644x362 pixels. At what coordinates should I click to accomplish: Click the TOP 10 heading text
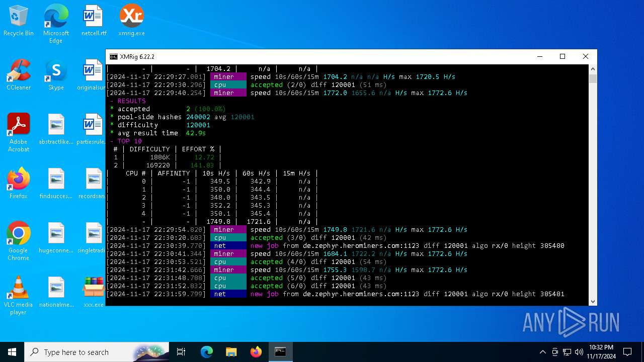coord(130,141)
